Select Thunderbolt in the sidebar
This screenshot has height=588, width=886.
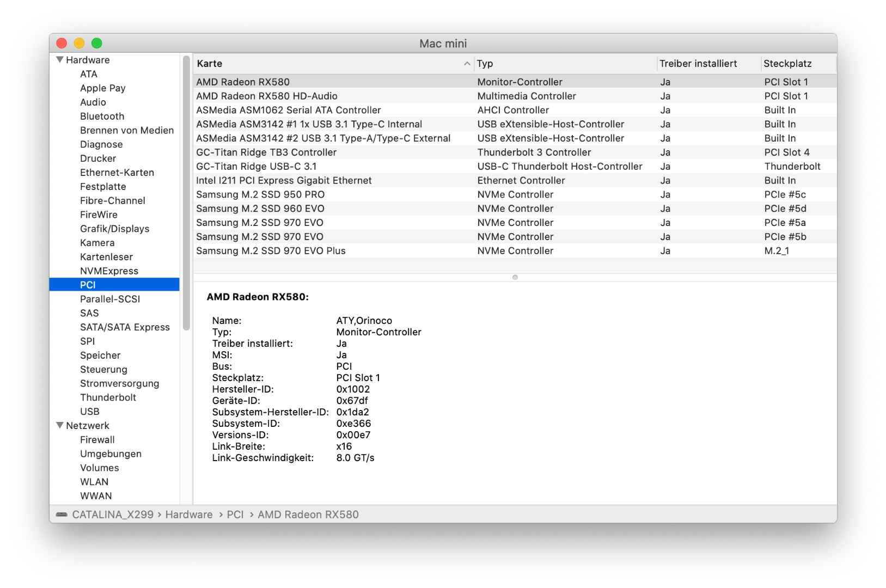108,397
